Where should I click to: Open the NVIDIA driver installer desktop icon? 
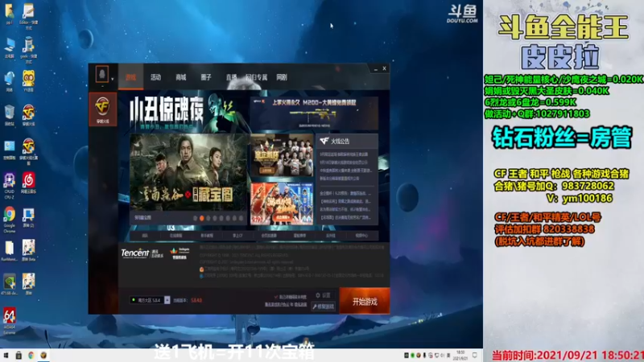click(9, 284)
